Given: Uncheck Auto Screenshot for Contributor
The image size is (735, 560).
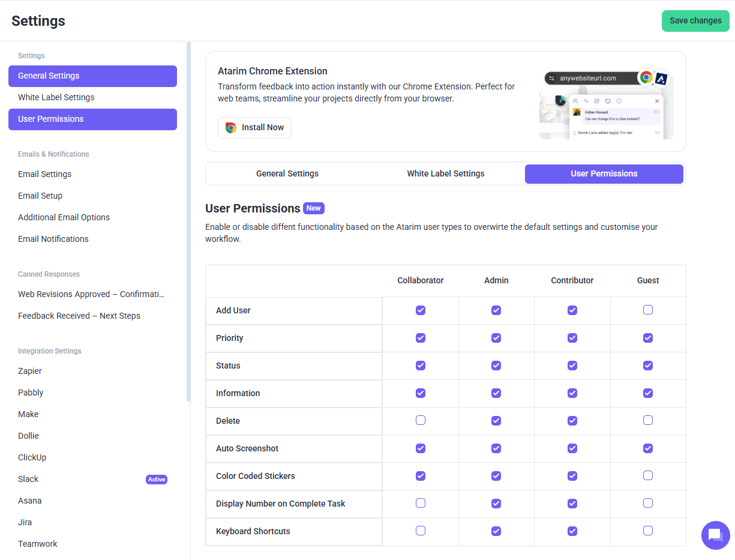Looking at the screenshot, I should [572, 448].
